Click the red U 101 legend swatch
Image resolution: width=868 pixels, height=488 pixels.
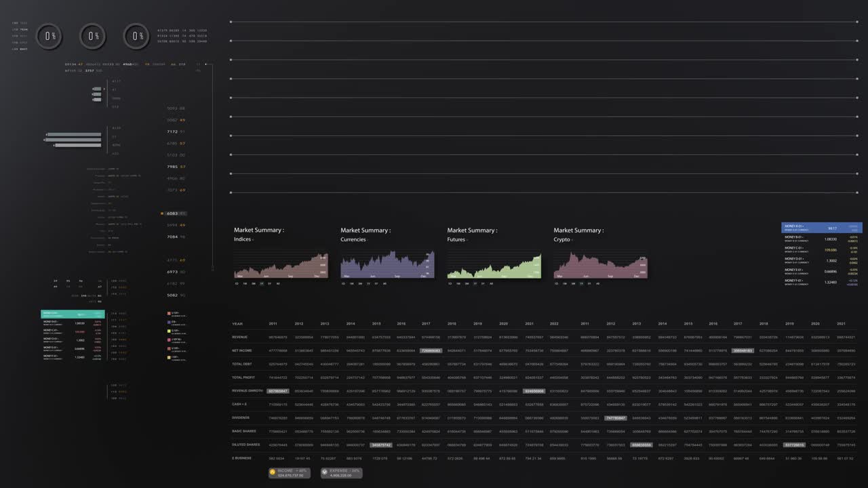(169, 313)
